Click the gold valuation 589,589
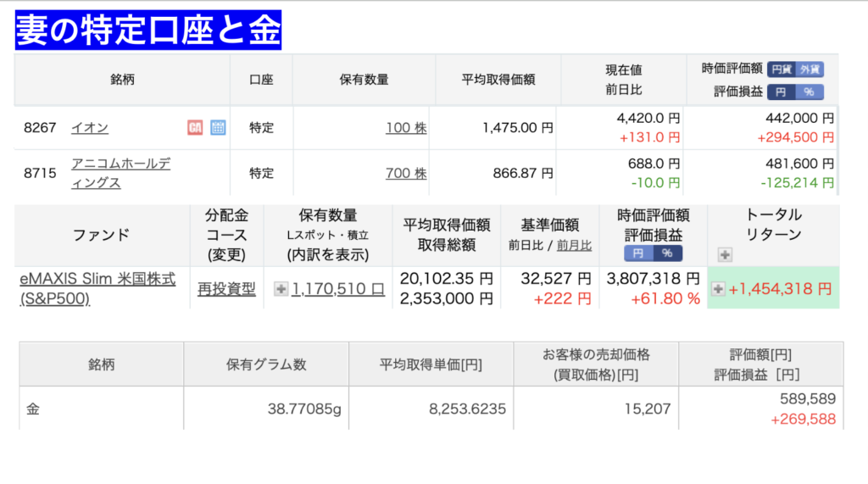The height and width of the screenshot is (484, 868). 808,398
